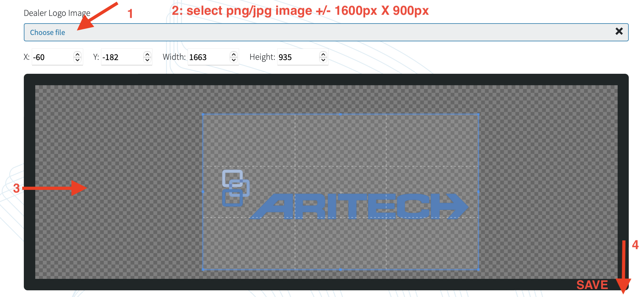Click the top edge middle crop handle
Image resolution: width=644 pixels, height=297 pixels.
click(x=340, y=114)
